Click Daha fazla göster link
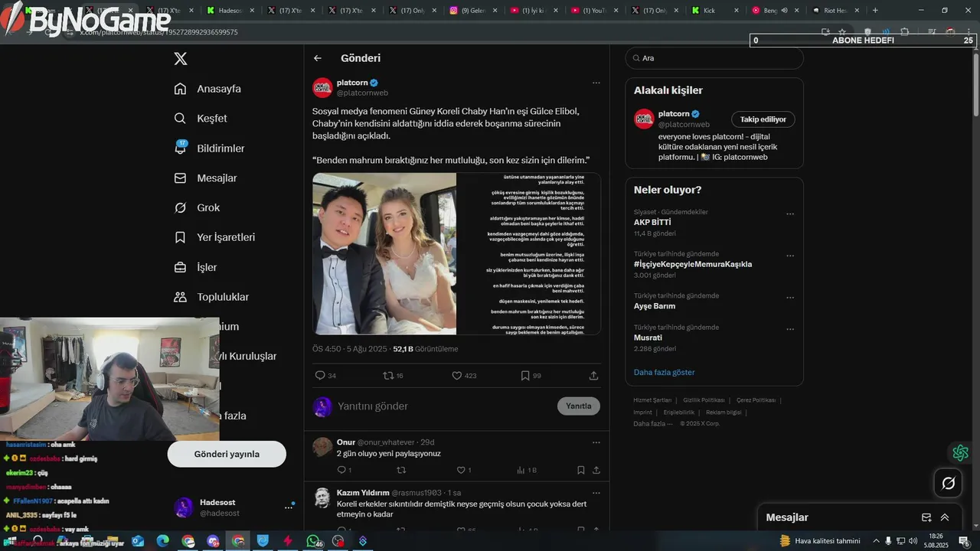This screenshot has height=551, width=980. pos(664,373)
